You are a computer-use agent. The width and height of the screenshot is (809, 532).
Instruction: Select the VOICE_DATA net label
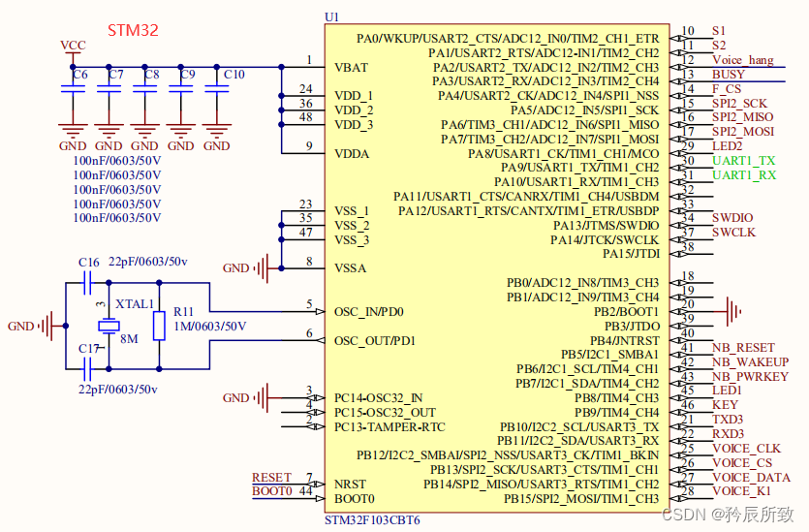click(751, 477)
